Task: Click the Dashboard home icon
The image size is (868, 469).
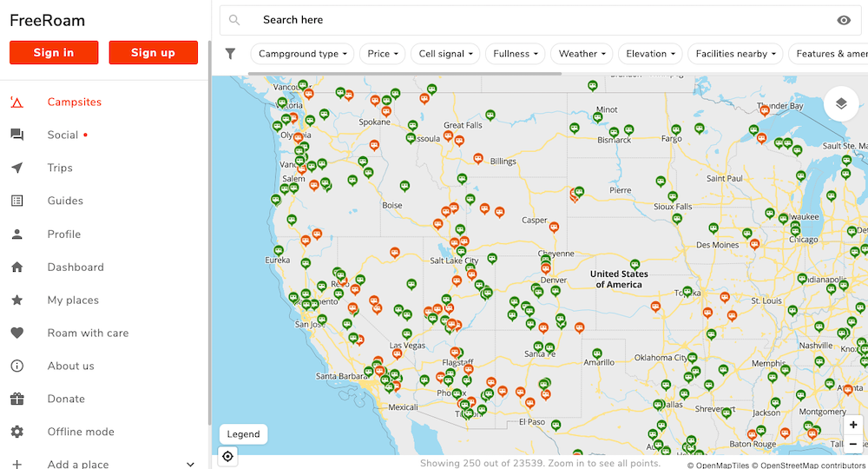Action: pyautogui.click(x=17, y=267)
